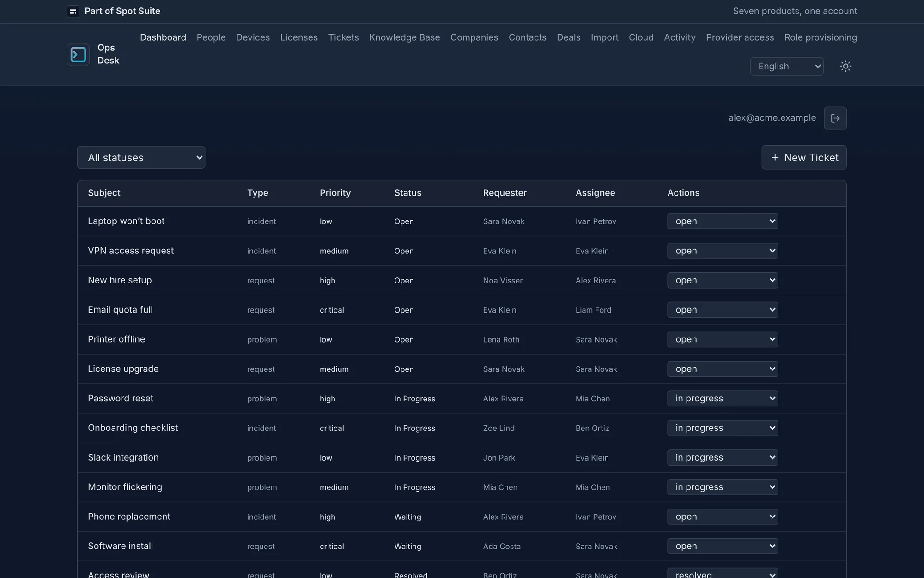Open status dropdown for Phone replacement
This screenshot has width=924, height=578.
tap(723, 517)
